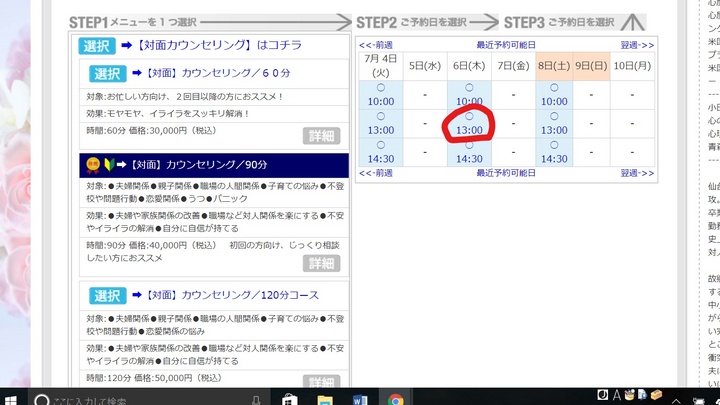Click the top 最近予約可能日 link
The image size is (720, 405).
506,45
